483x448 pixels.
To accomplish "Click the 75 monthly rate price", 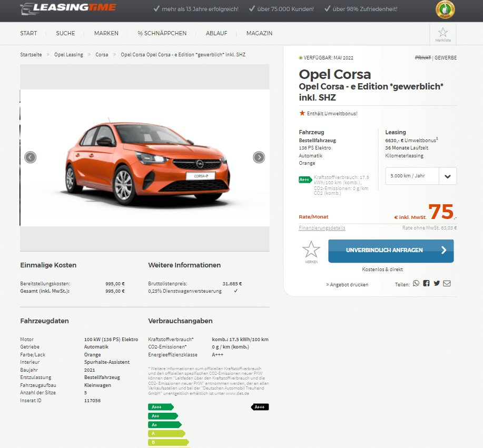I will 441,212.
